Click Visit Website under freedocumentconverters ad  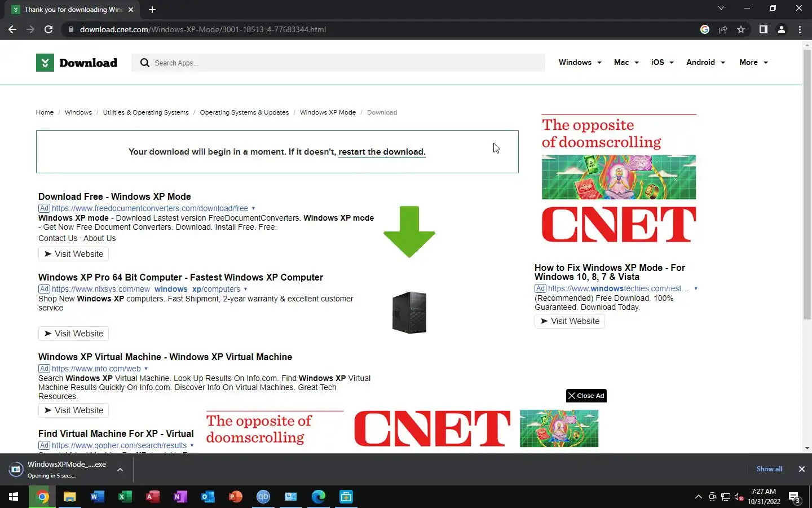73,254
